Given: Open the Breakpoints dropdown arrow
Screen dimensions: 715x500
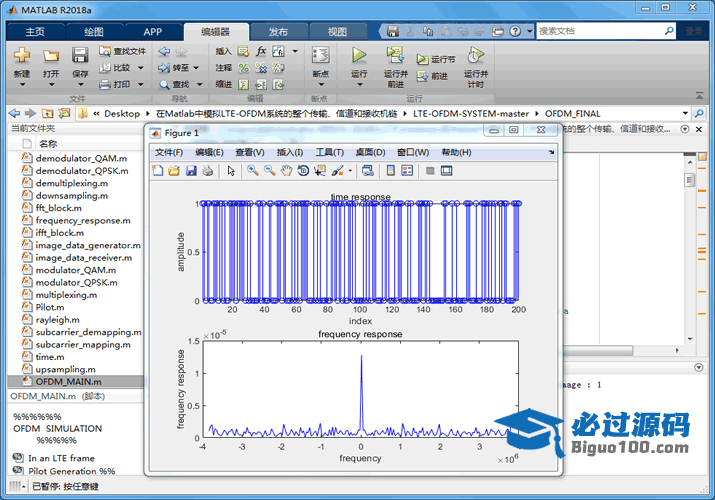Looking at the screenshot, I should [321, 85].
